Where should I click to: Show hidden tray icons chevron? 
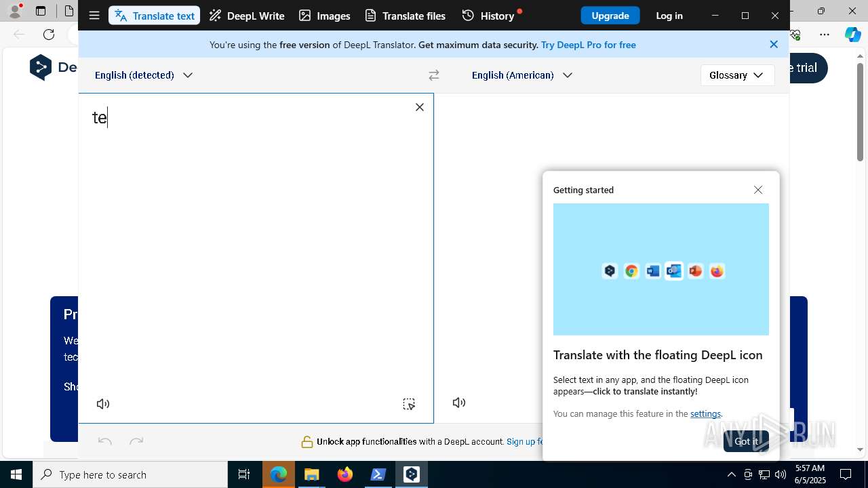(732, 474)
